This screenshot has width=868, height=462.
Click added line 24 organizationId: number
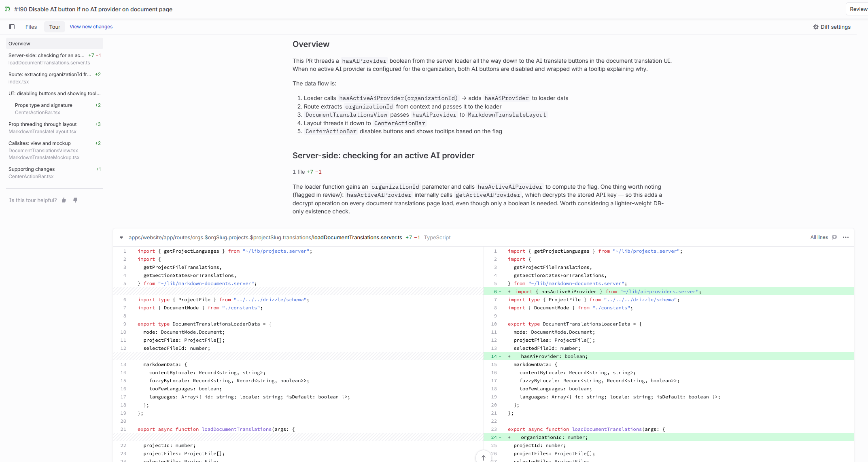click(669, 437)
